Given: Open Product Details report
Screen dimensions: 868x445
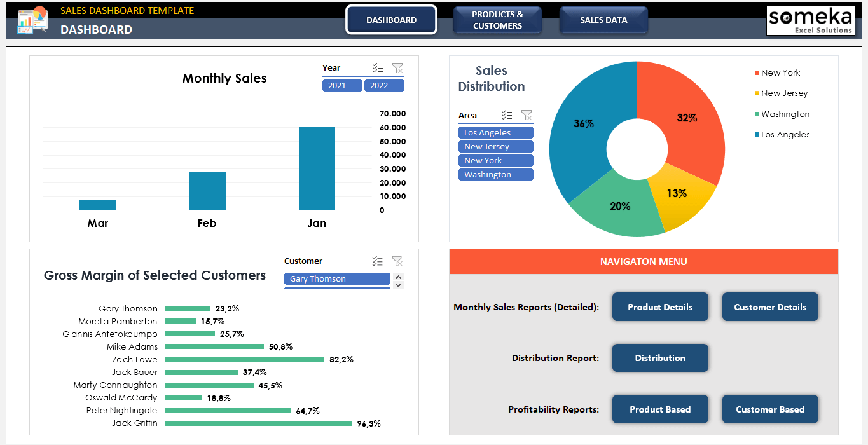Looking at the screenshot, I should tap(660, 307).
